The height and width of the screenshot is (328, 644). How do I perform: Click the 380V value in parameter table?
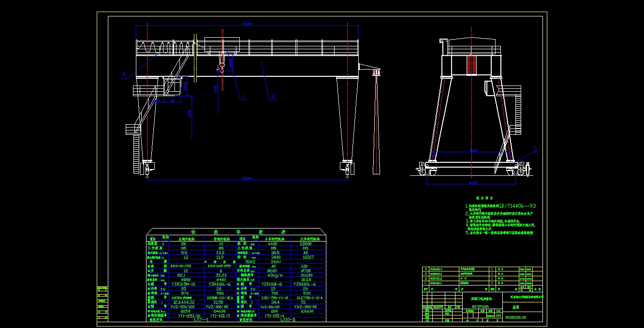point(276,262)
